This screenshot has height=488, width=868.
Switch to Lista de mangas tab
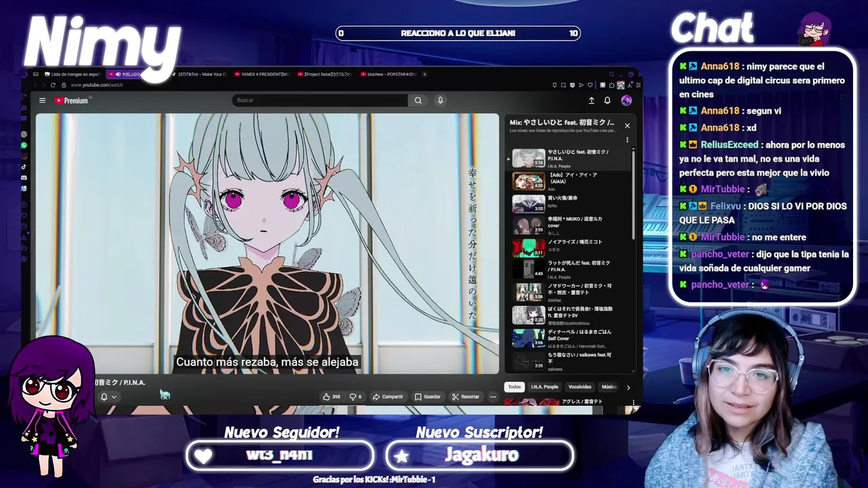[x=73, y=74]
